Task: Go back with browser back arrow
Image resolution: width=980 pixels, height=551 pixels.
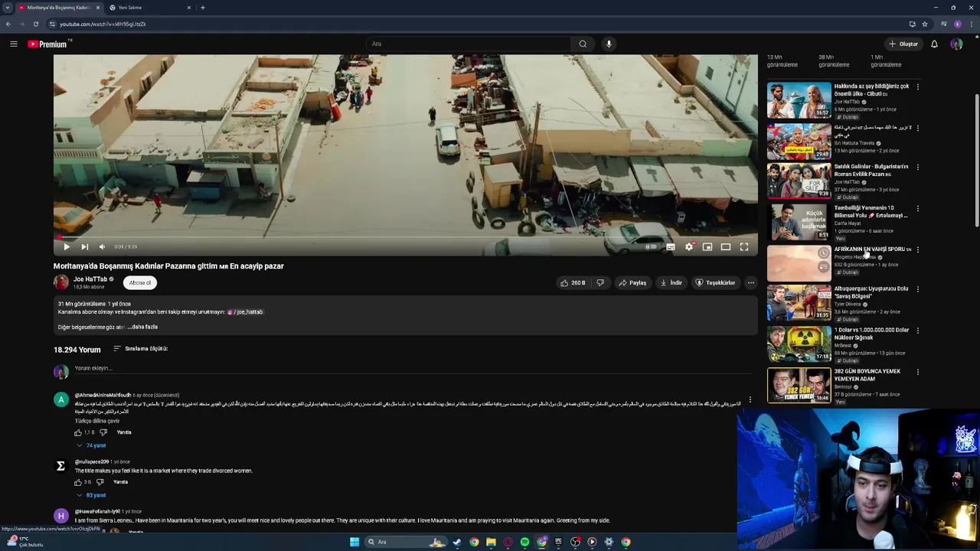Action: (8, 24)
